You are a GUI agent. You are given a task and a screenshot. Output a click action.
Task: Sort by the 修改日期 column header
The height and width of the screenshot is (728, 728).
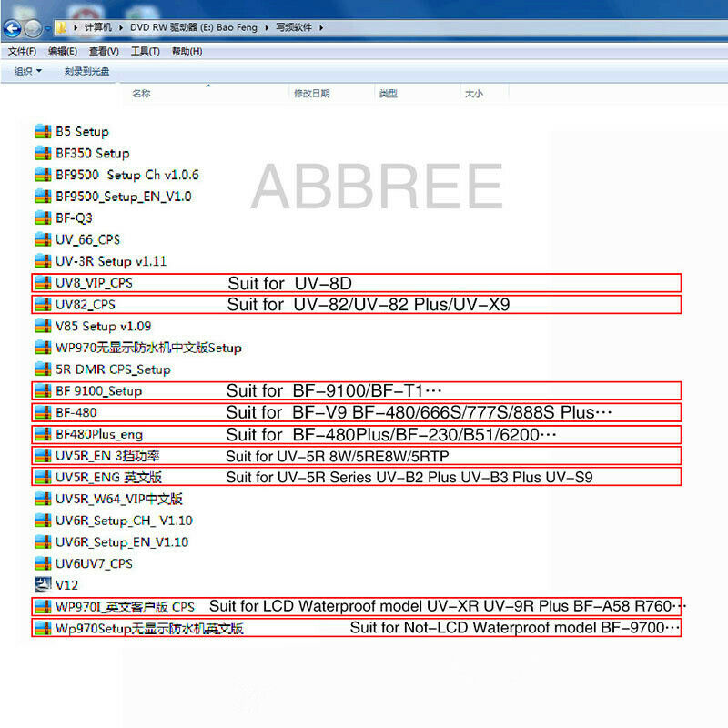(311, 94)
